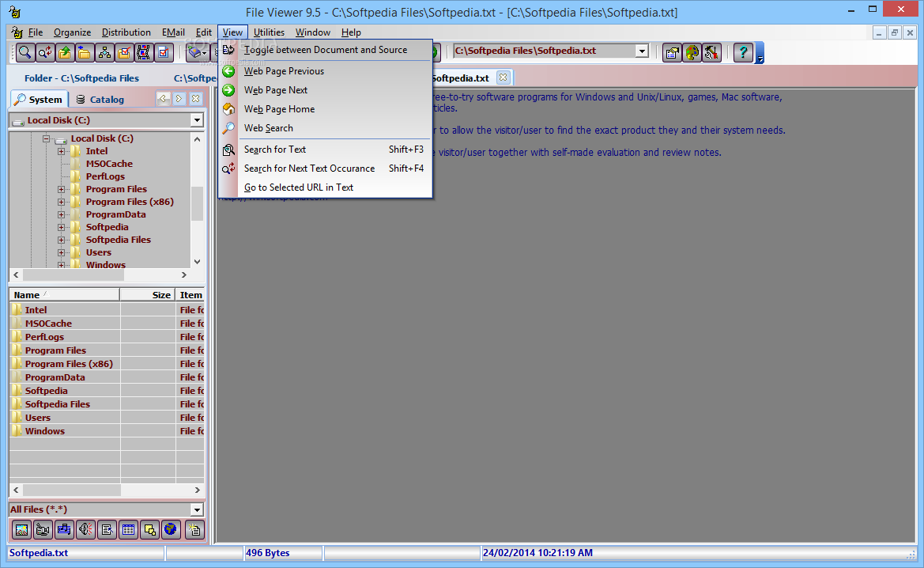The width and height of the screenshot is (924, 568).
Task: Sort by Name column header
Action: click(64, 294)
